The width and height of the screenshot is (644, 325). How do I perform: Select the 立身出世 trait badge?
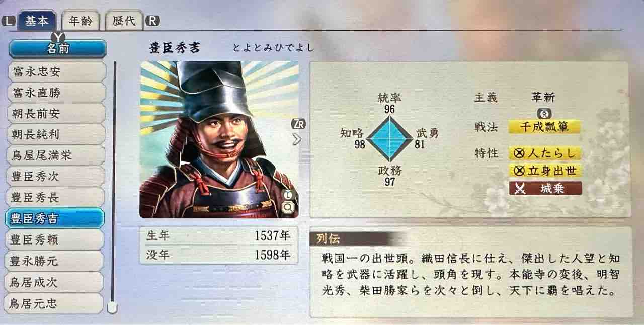545,171
